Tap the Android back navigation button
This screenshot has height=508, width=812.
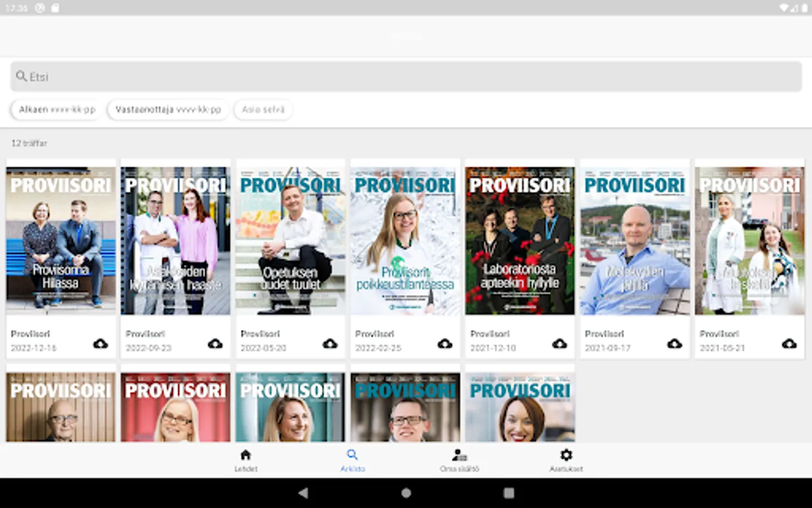303,493
